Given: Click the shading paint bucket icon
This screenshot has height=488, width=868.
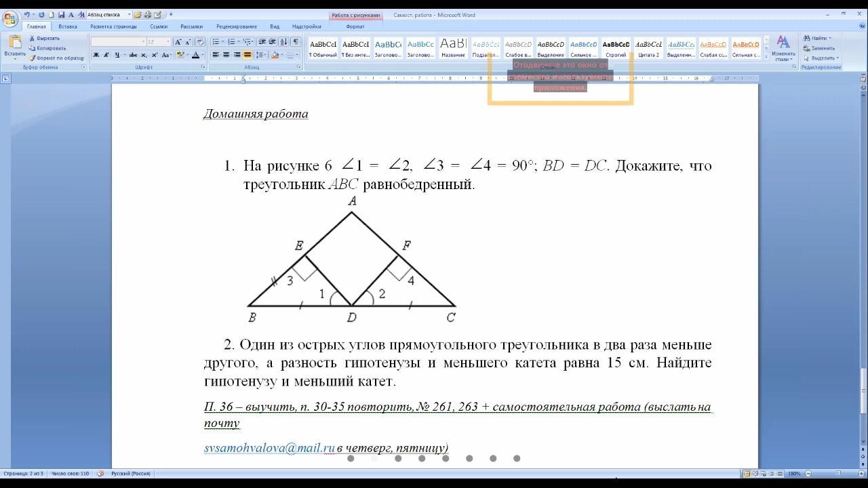Looking at the screenshot, I should (275, 55).
